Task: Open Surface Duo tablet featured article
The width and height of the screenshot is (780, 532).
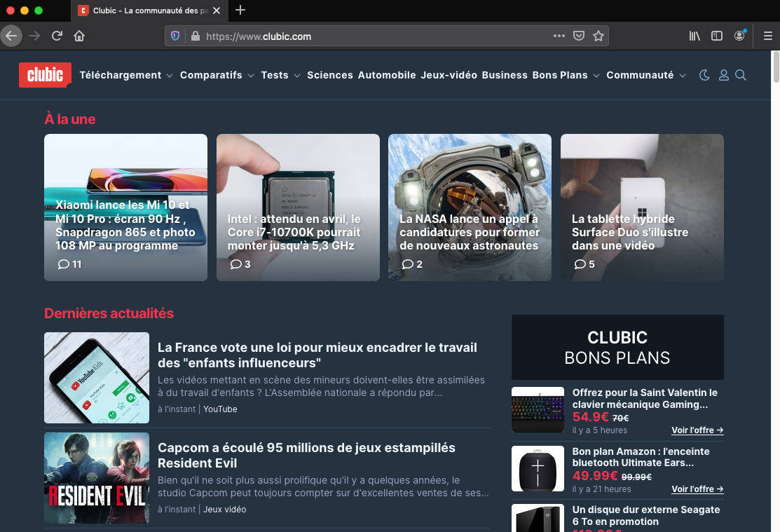Action: [x=642, y=207]
